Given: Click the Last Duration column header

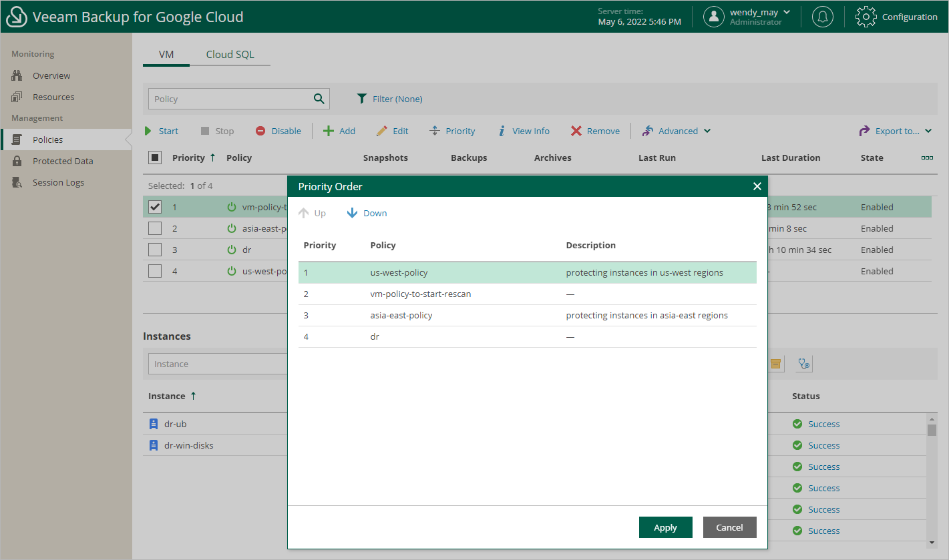Looking at the screenshot, I should click(791, 158).
